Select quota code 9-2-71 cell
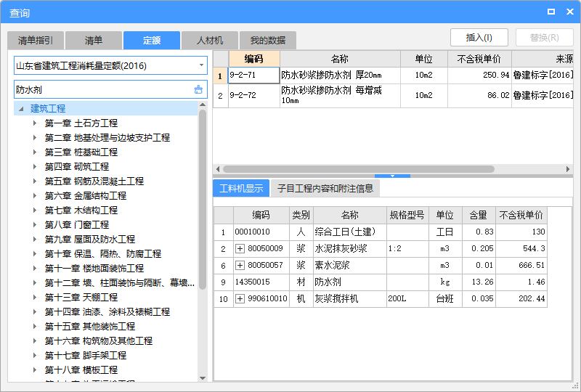The height and width of the screenshot is (392, 581). point(253,75)
